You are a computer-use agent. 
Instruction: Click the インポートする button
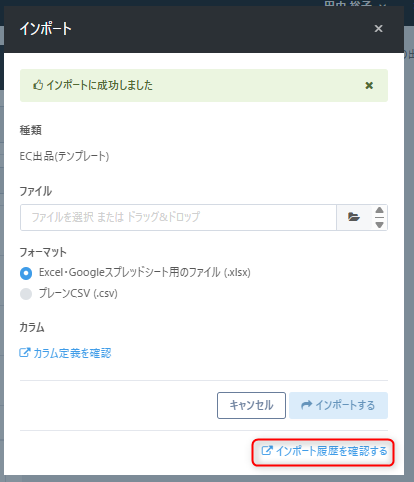pos(338,405)
